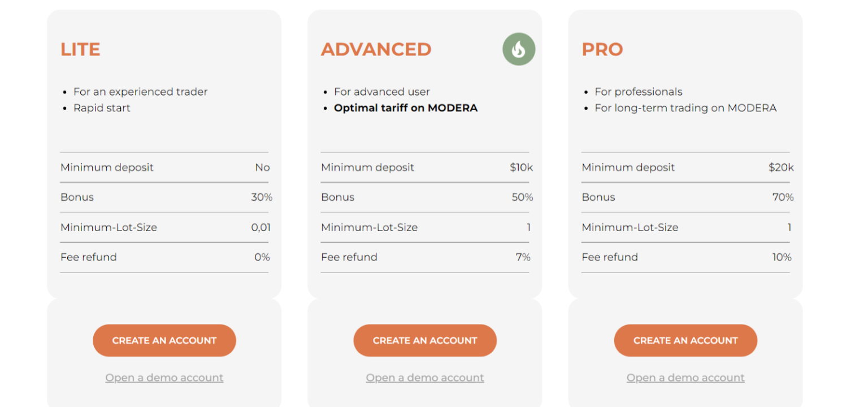Click the 0,01 minimum lot size value

[x=261, y=227]
